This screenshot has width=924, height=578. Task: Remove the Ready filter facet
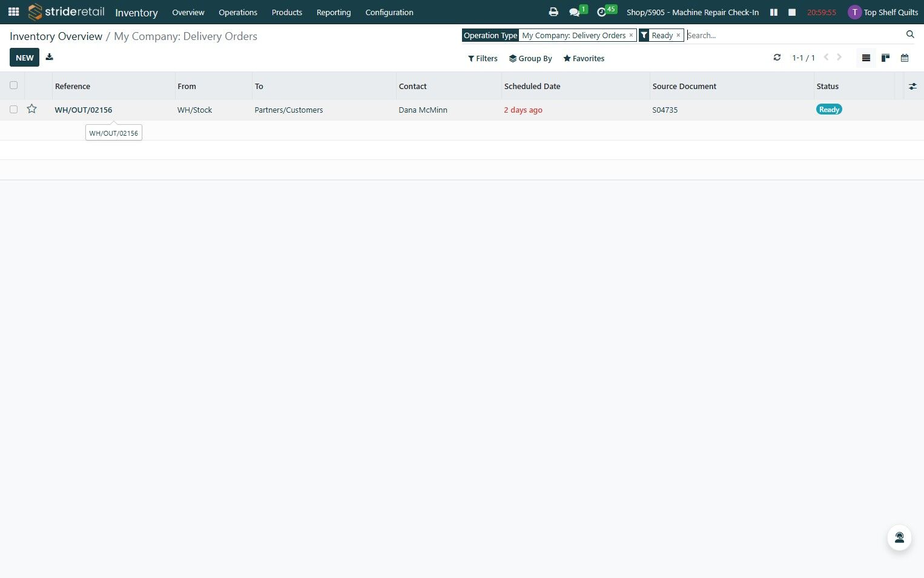tap(678, 35)
